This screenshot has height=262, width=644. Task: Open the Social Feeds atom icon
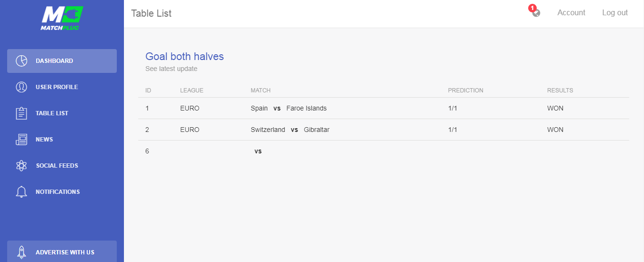click(21, 166)
